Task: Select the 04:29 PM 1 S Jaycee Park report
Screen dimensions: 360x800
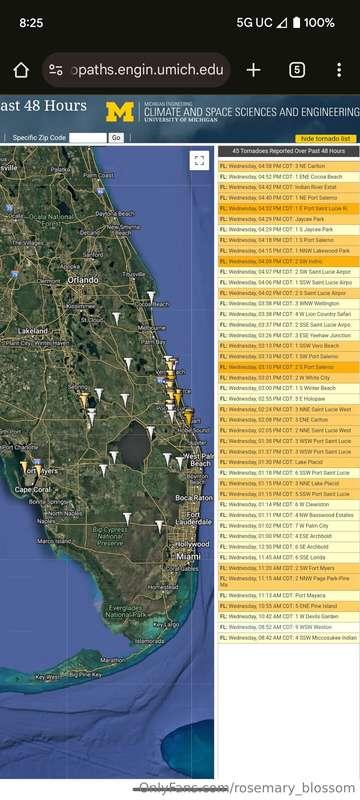Action: click(x=289, y=230)
